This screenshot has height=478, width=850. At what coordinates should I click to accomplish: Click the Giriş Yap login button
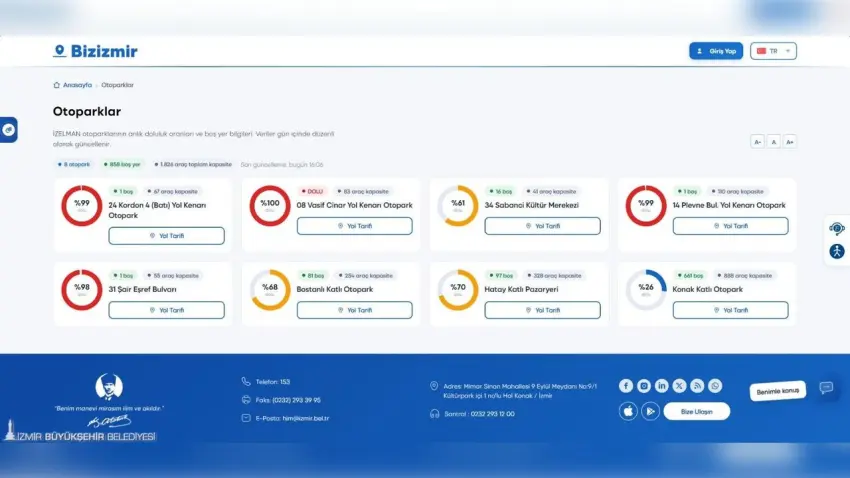pos(716,51)
